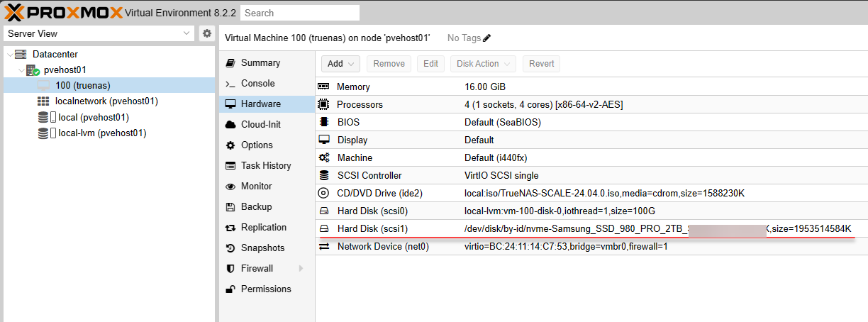Click the pencil icon next to No Tags

(x=486, y=38)
